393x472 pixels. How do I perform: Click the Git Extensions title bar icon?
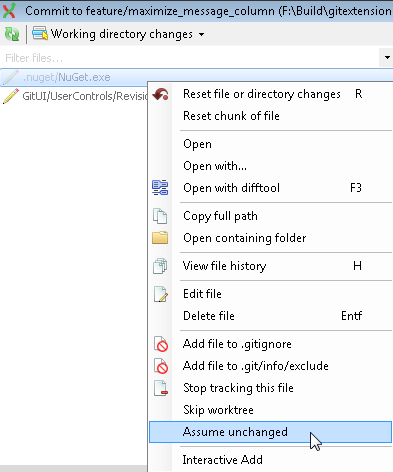(9, 11)
